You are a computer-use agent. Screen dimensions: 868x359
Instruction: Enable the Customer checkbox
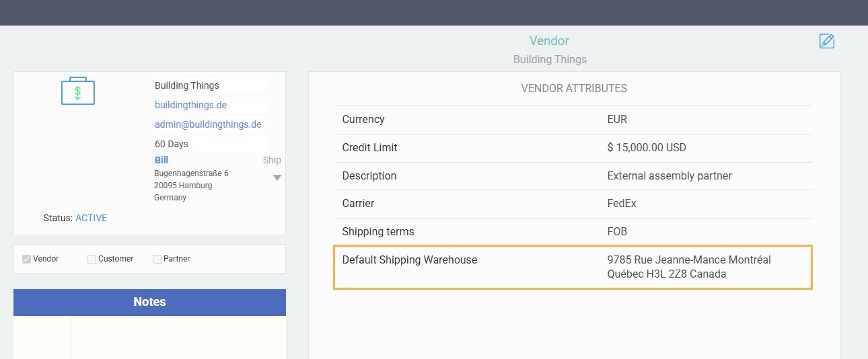coord(92,259)
